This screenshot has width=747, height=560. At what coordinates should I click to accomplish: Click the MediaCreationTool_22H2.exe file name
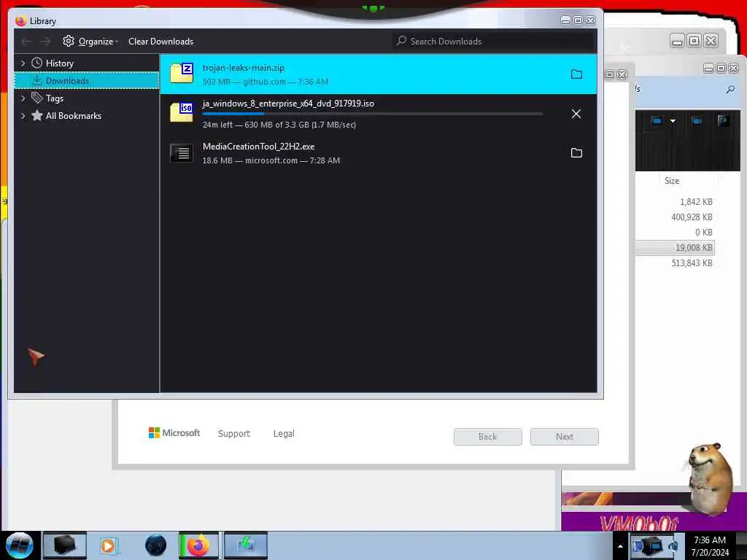pos(259,146)
